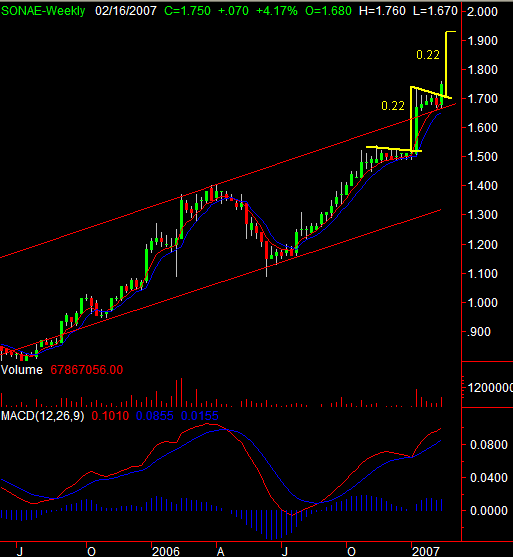The width and height of the screenshot is (513, 557).
Task: Click the 2006 year marker
Action: (x=166, y=551)
